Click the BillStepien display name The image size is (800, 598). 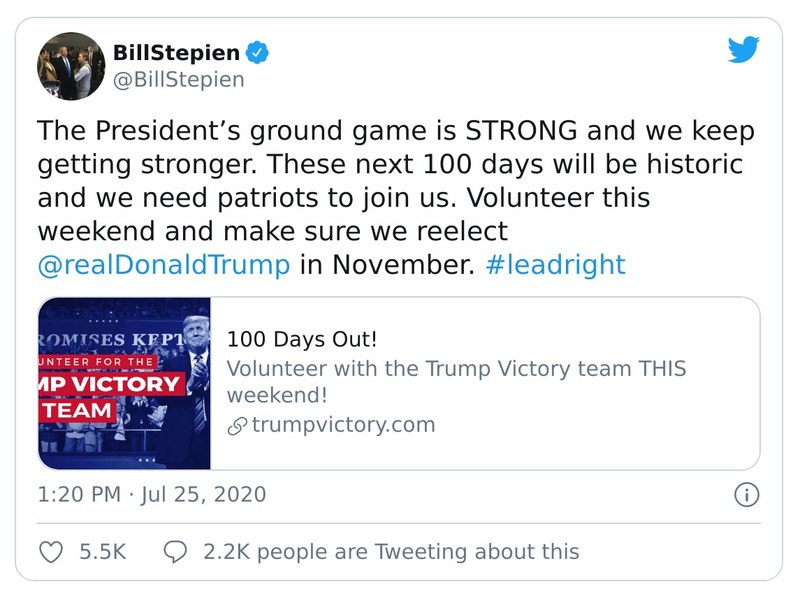(177, 52)
